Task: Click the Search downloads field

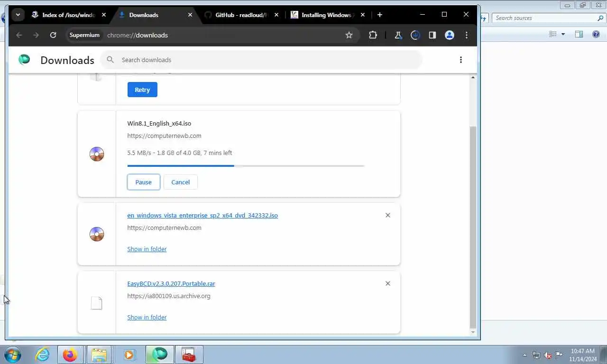Action: coord(261,60)
